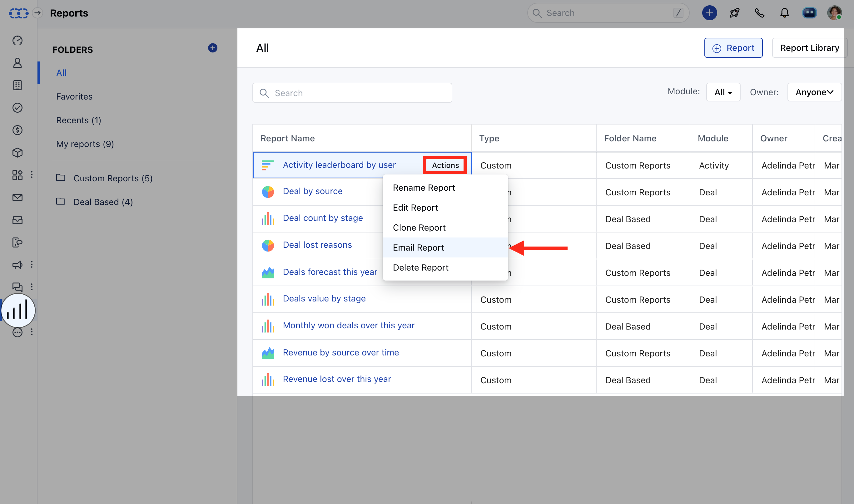This screenshot has height=504, width=854.
Task: Open the campaigns megaphone icon in sidebar
Action: [x=17, y=265]
